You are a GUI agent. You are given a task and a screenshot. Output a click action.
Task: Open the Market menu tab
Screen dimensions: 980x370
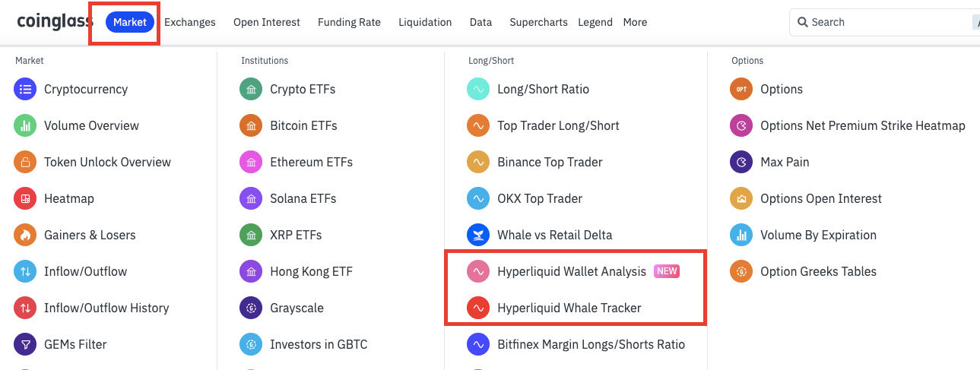[x=130, y=22]
